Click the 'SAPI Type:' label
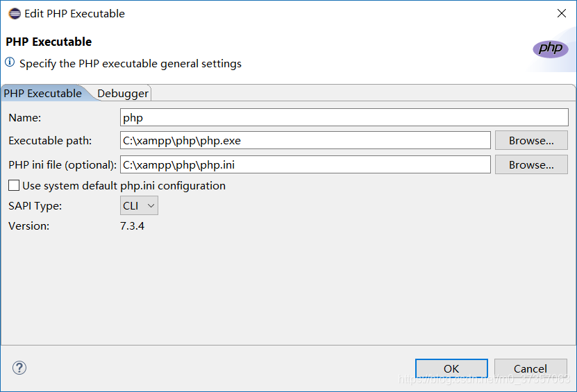Image resolution: width=577 pixels, height=392 pixels. point(35,206)
